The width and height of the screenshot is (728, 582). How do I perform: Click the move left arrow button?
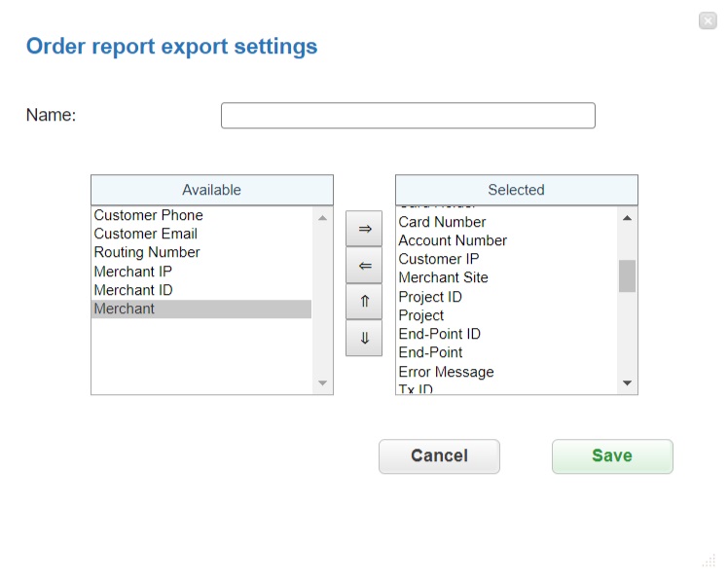pos(364,266)
